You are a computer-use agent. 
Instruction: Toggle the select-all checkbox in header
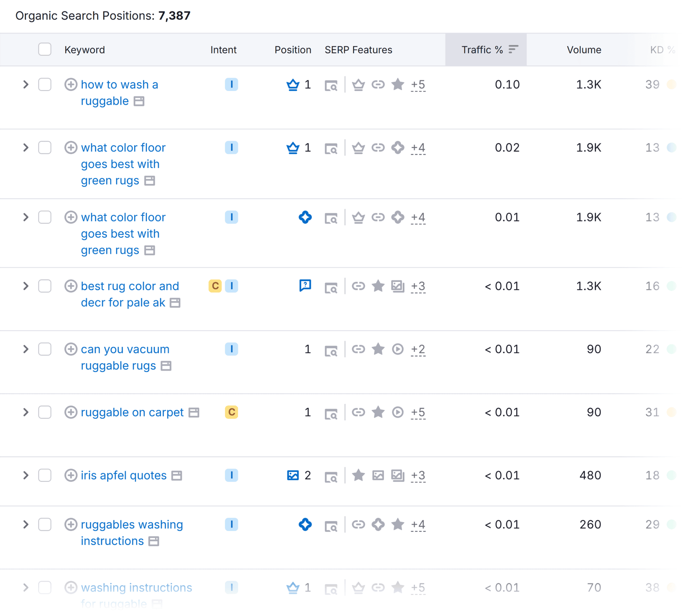pos(45,49)
